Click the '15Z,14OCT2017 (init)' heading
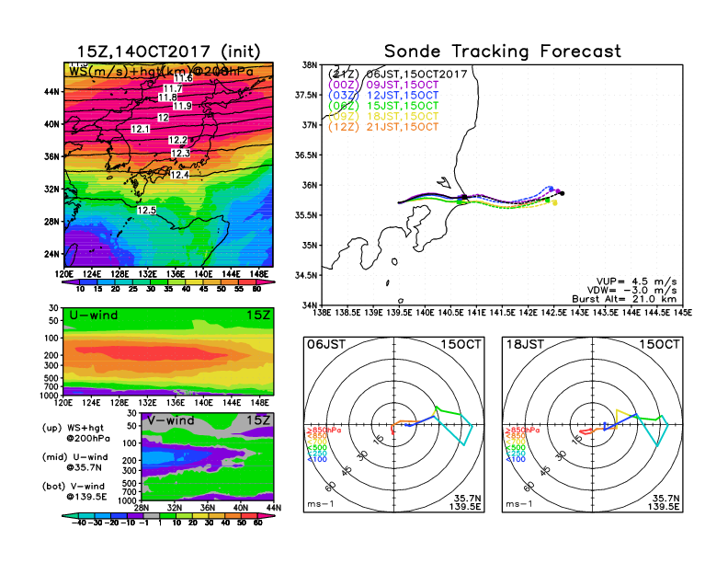This screenshot has height=563, width=728. pos(166,52)
